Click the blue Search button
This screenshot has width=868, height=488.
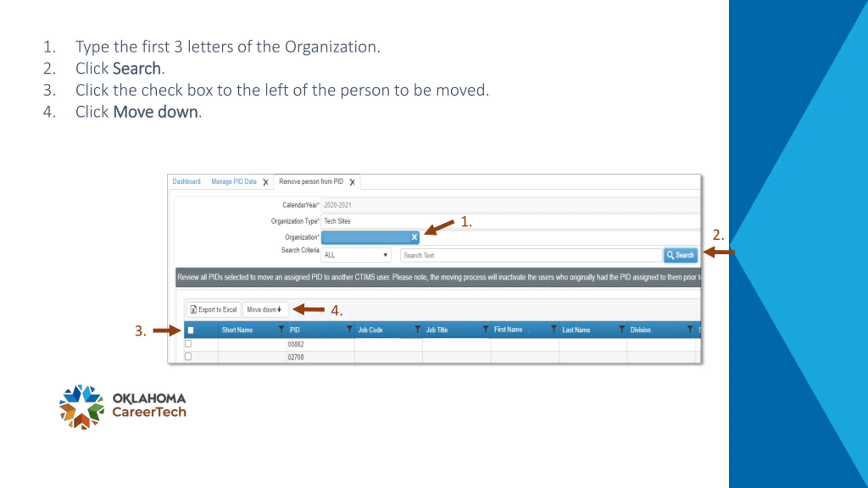pos(680,255)
